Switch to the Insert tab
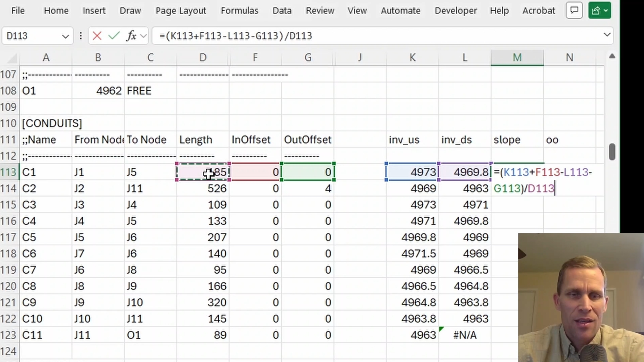The width and height of the screenshot is (644, 362). (94, 11)
